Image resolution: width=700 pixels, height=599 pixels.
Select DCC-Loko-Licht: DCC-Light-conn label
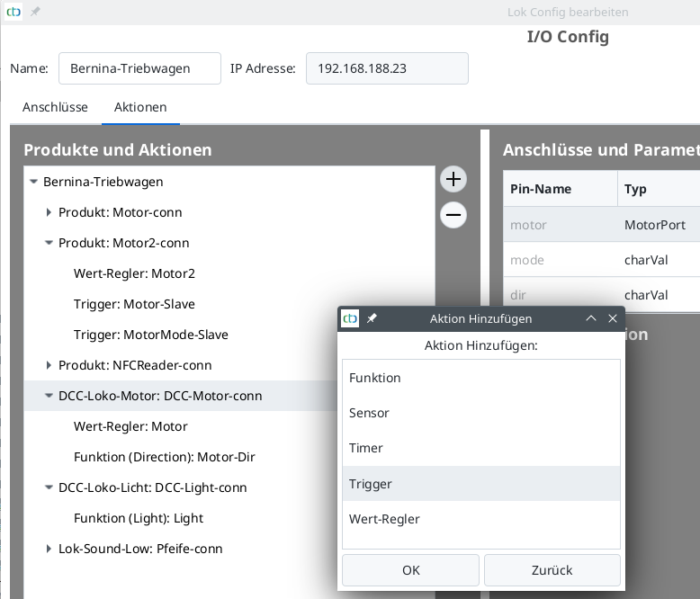coord(153,487)
